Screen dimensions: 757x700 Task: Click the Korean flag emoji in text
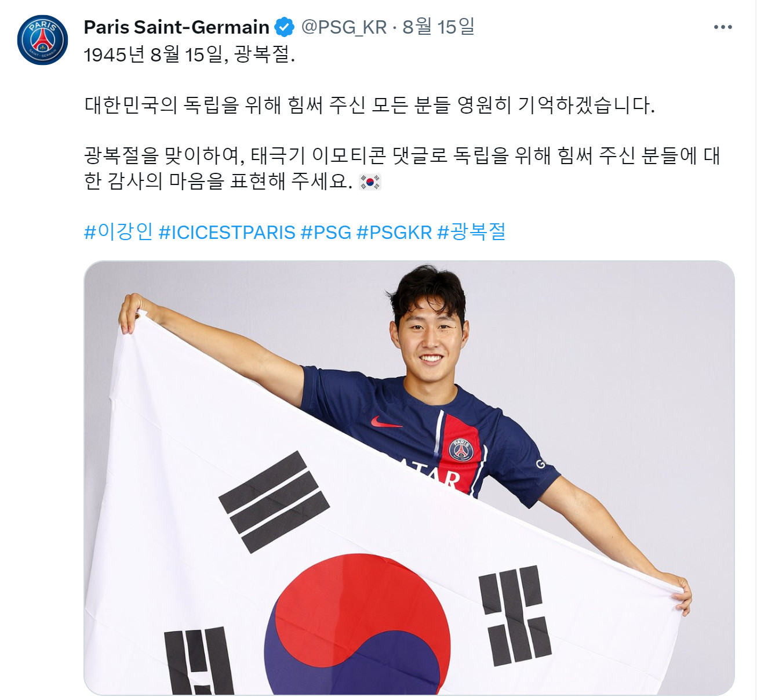click(370, 182)
